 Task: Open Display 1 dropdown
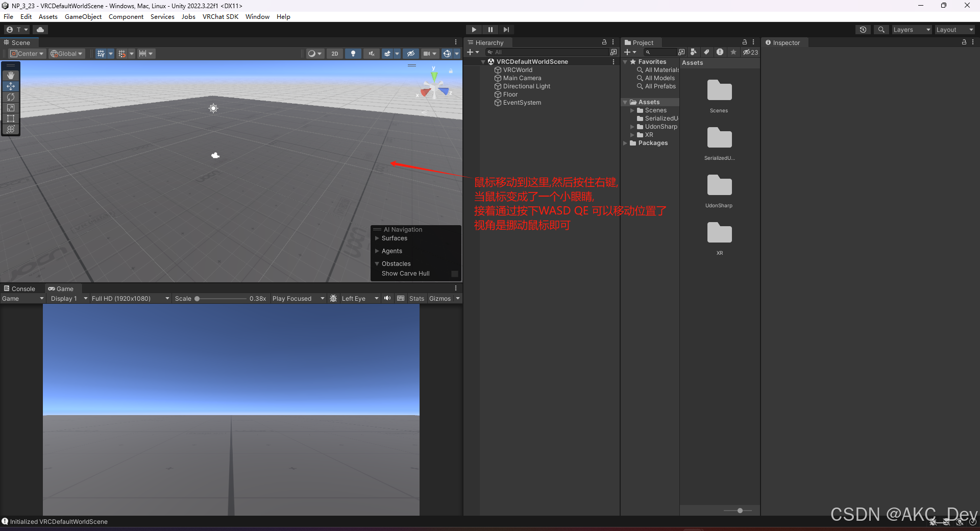[x=69, y=299]
